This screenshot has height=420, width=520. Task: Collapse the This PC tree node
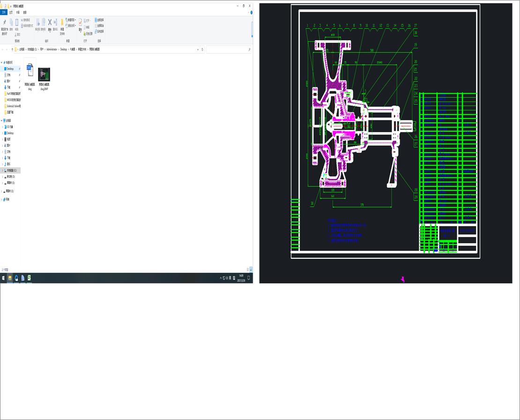click(2, 120)
